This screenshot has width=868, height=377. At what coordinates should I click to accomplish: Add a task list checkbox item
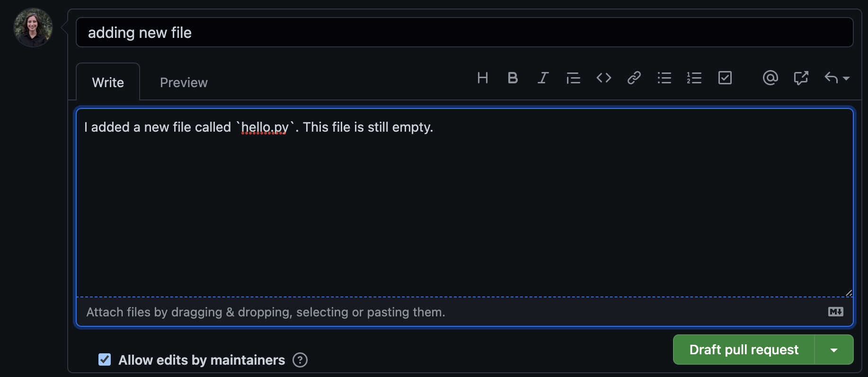[725, 78]
